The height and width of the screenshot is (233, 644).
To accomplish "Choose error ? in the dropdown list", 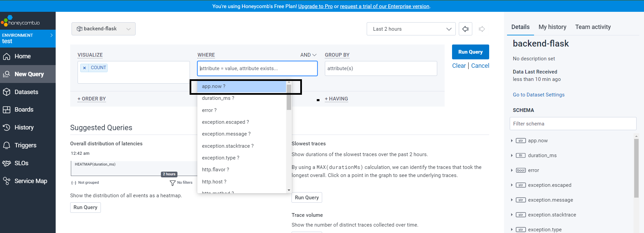I will [x=242, y=110].
